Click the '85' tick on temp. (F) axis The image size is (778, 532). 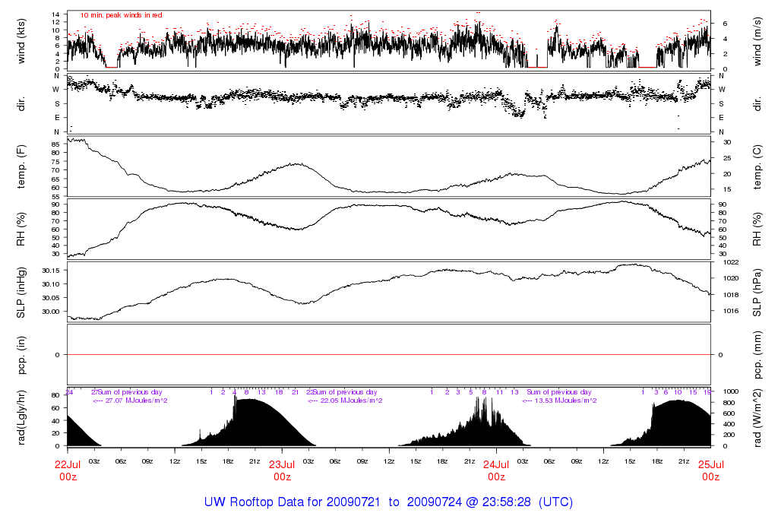[x=55, y=144]
